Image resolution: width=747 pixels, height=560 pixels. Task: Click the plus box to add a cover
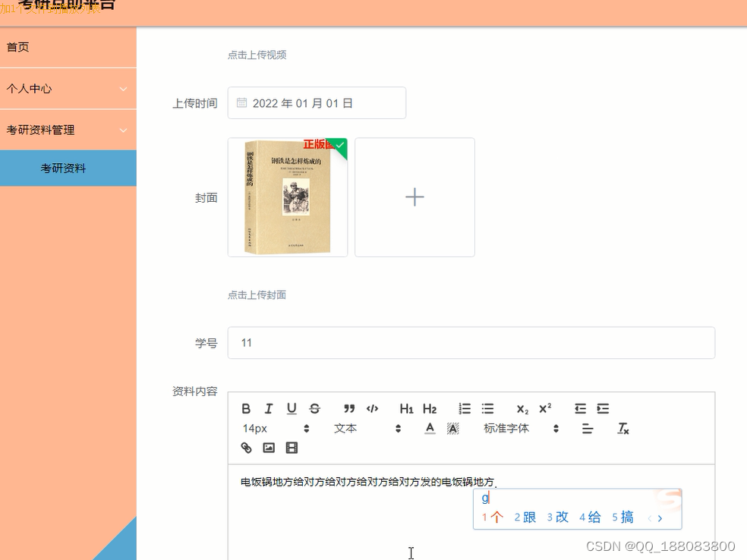point(414,197)
